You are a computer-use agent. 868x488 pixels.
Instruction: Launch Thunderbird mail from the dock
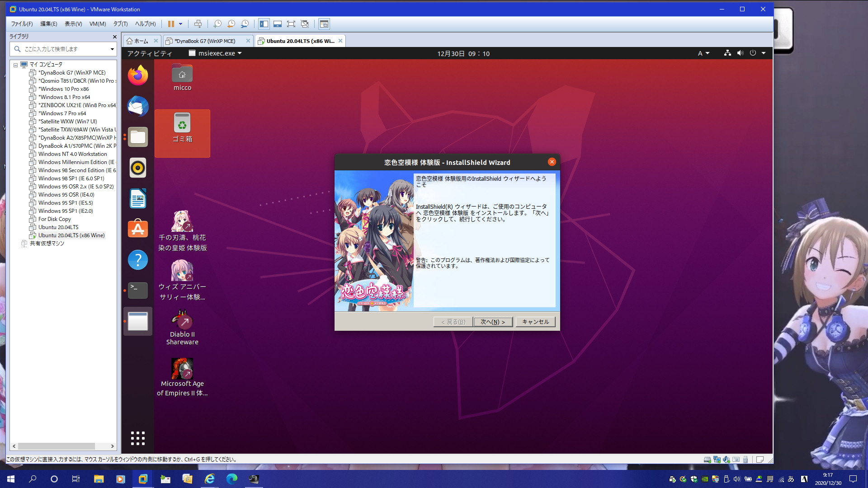click(138, 106)
